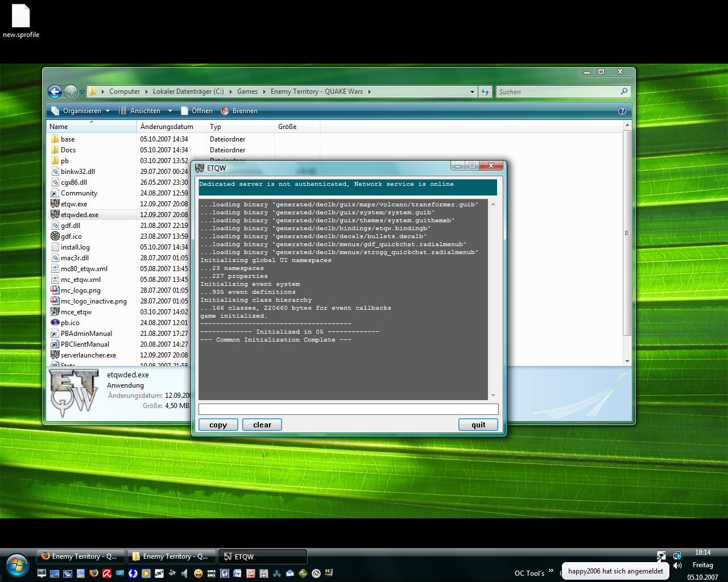The width and height of the screenshot is (728, 582).
Task: Sort by Name column header
Action: point(91,127)
